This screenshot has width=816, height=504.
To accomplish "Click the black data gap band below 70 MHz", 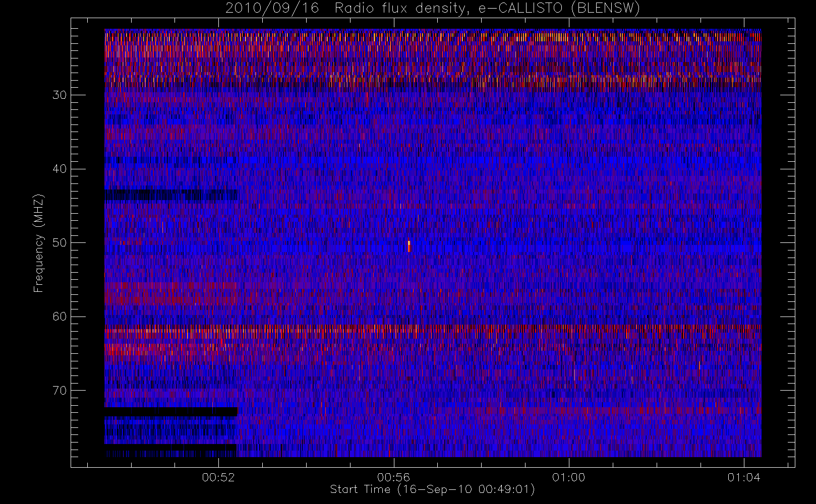I will click(171, 411).
